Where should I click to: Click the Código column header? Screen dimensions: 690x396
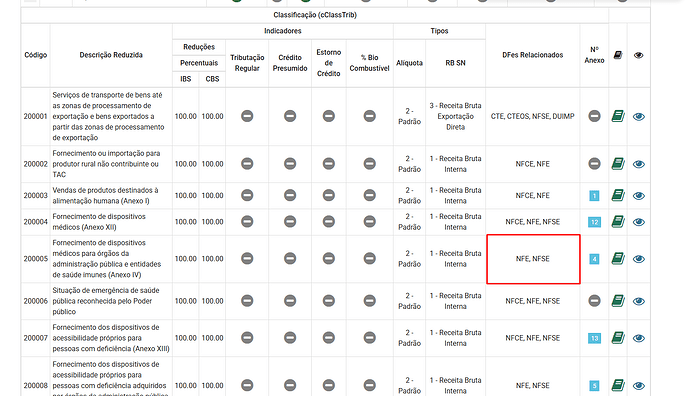[x=36, y=55]
